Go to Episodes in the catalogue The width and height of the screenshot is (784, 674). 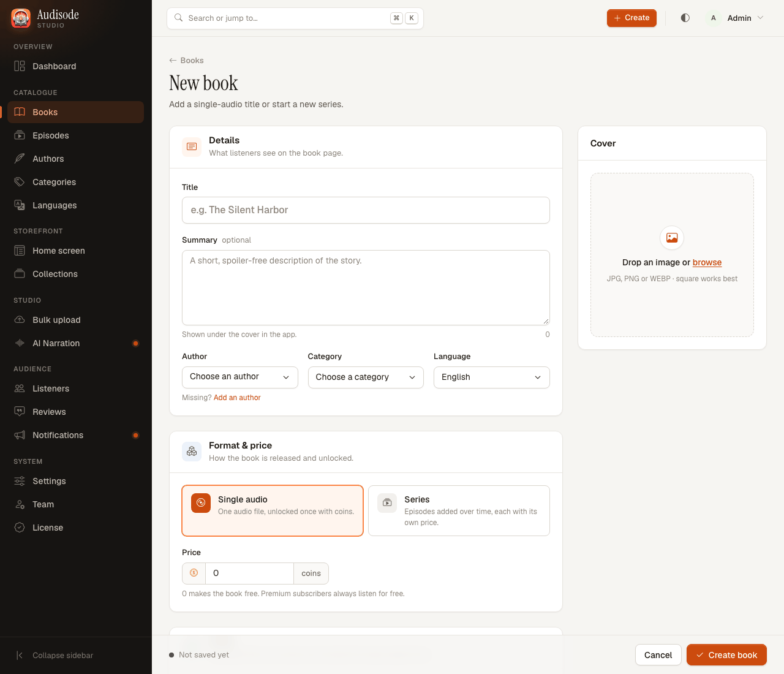coord(76,135)
